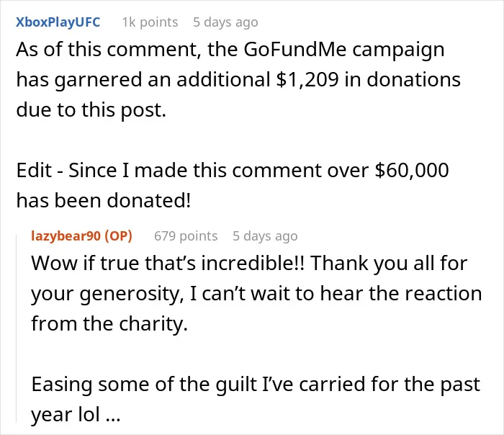The width and height of the screenshot is (504, 435).
Task: Click the word GoFundMe in the comment
Action: point(295,50)
